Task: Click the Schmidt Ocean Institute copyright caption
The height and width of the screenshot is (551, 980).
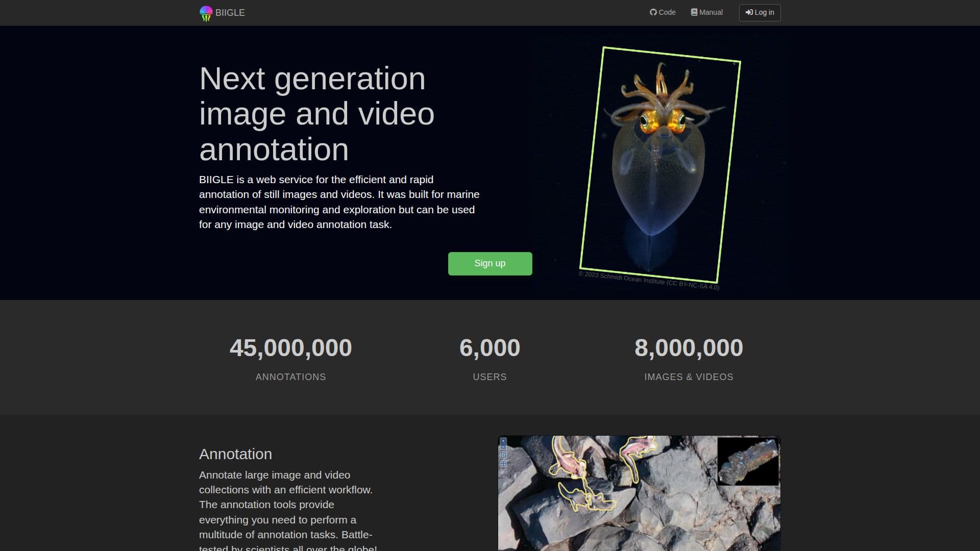Action: pyautogui.click(x=649, y=281)
